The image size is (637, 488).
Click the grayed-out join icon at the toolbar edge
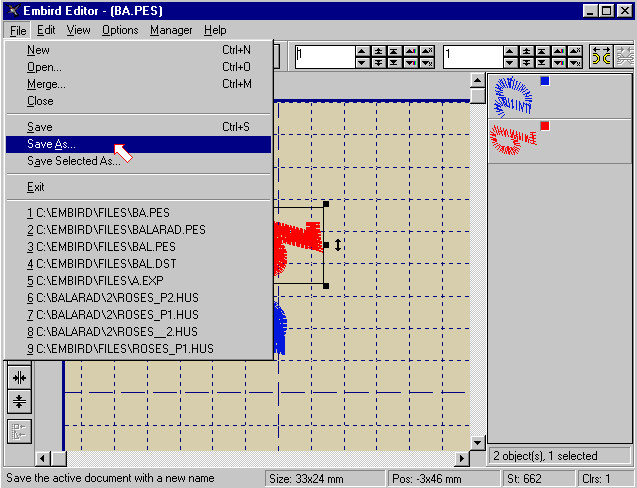click(x=624, y=56)
